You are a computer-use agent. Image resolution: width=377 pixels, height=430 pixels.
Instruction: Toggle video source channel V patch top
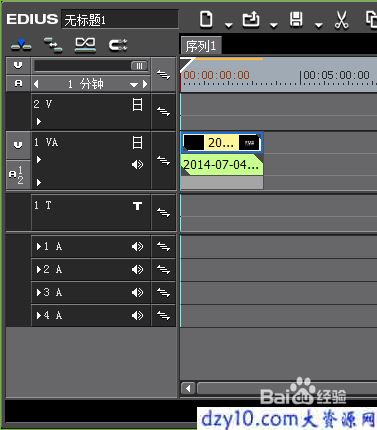[x=18, y=65]
